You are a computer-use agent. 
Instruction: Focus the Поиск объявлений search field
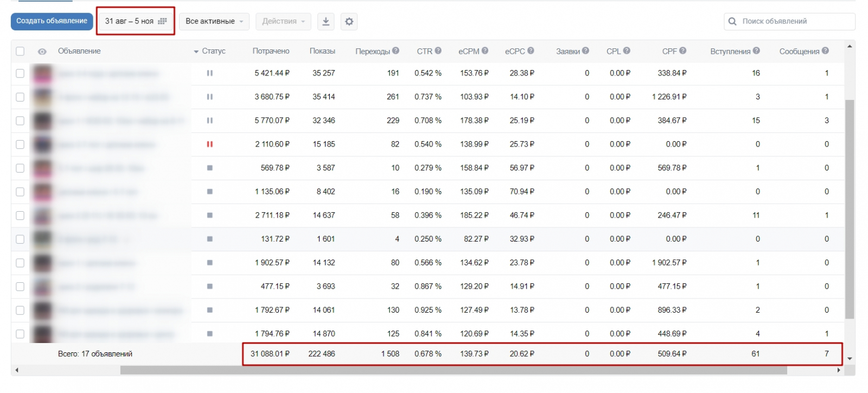(795, 21)
